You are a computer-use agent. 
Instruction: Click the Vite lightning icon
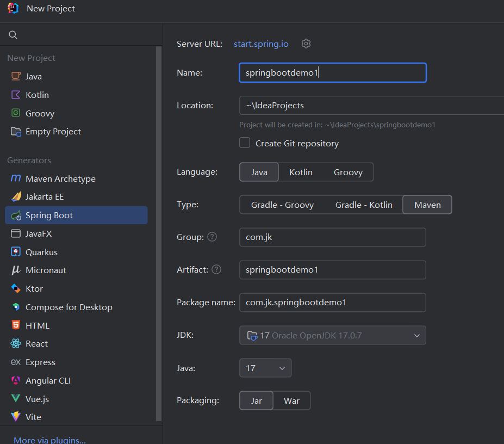(x=16, y=417)
